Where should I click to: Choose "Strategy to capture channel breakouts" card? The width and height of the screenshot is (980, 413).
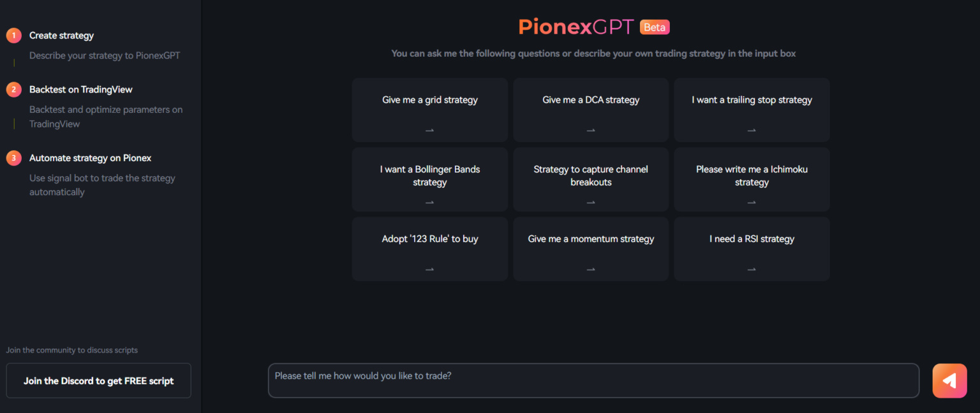(591, 176)
